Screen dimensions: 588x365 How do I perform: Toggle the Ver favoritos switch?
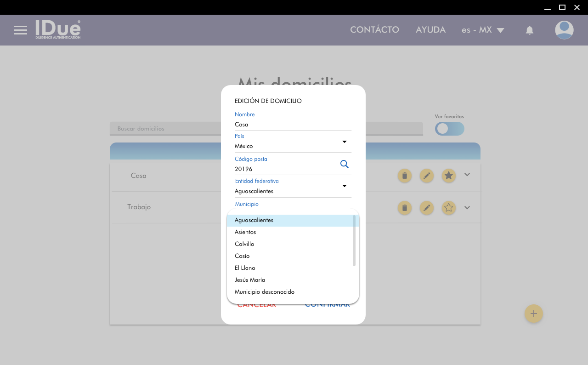pos(449,129)
